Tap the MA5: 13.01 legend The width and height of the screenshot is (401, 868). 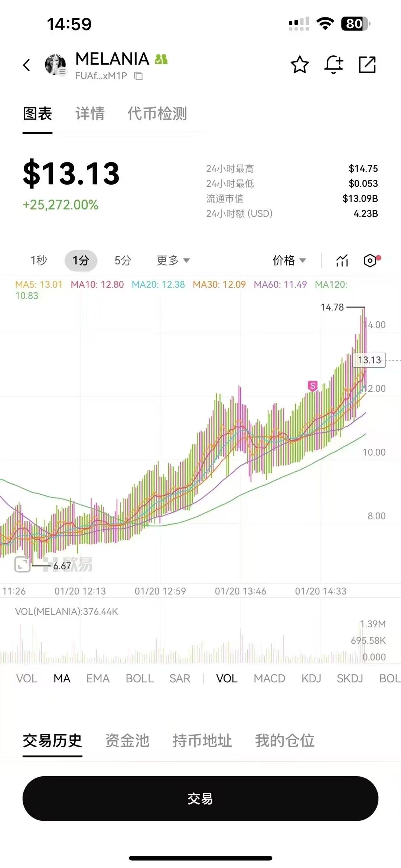(x=39, y=285)
